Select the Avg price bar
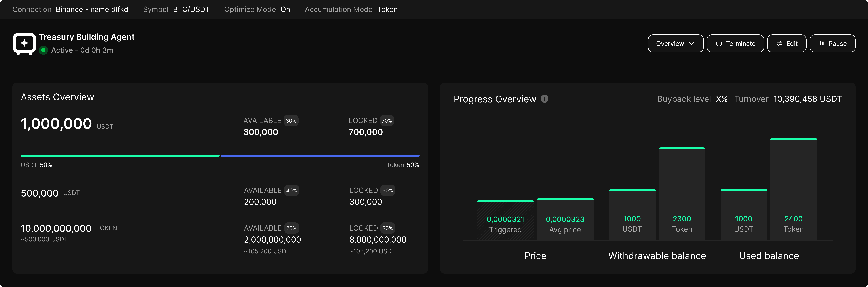868x287 pixels. tap(565, 219)
